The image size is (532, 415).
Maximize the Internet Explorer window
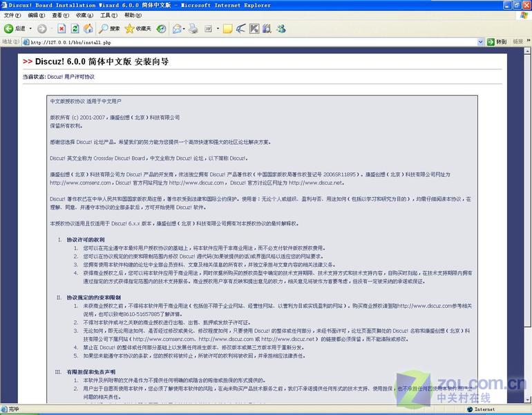click(516, 5)
